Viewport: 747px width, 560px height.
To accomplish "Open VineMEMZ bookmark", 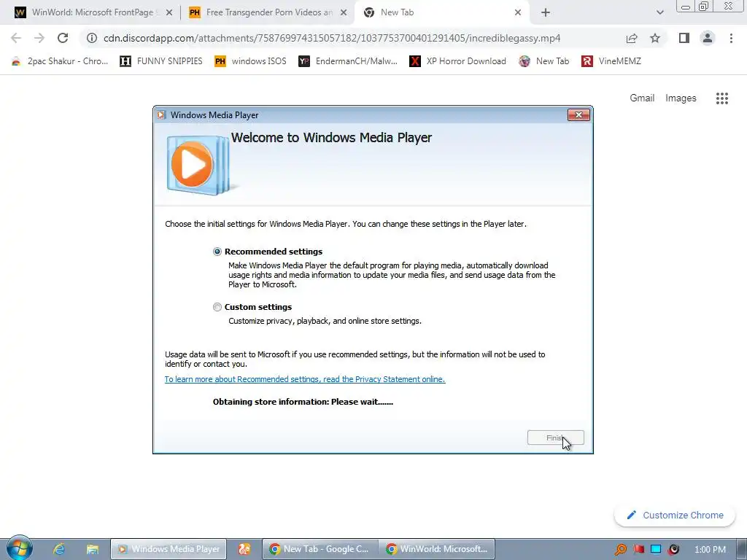I will (611, 61).
